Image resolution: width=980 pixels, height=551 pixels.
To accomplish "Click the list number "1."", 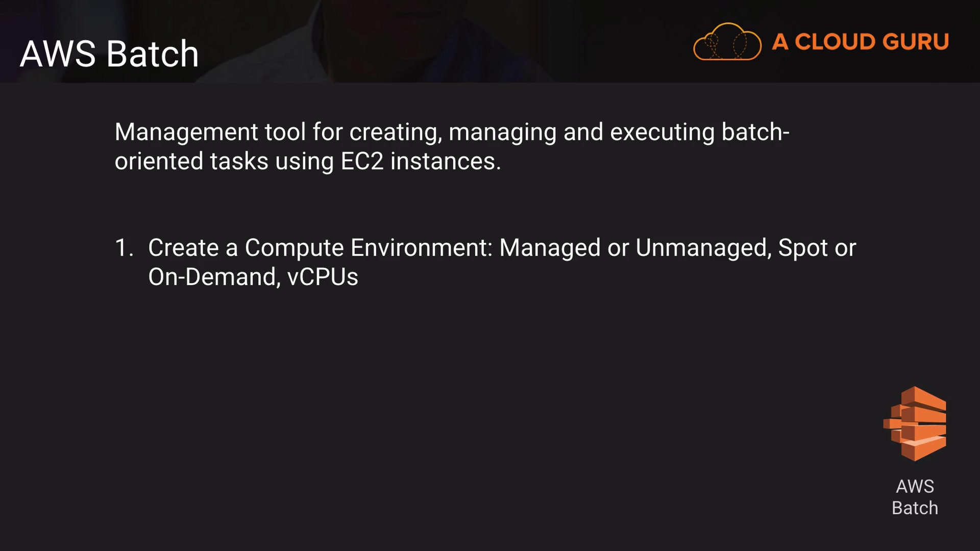I will (124, 248).
